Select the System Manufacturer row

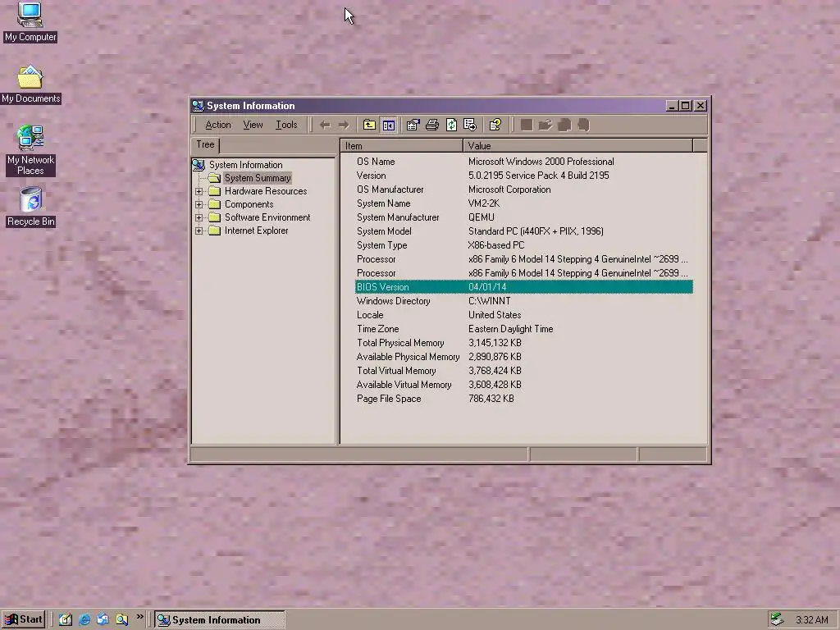point(524,217)
